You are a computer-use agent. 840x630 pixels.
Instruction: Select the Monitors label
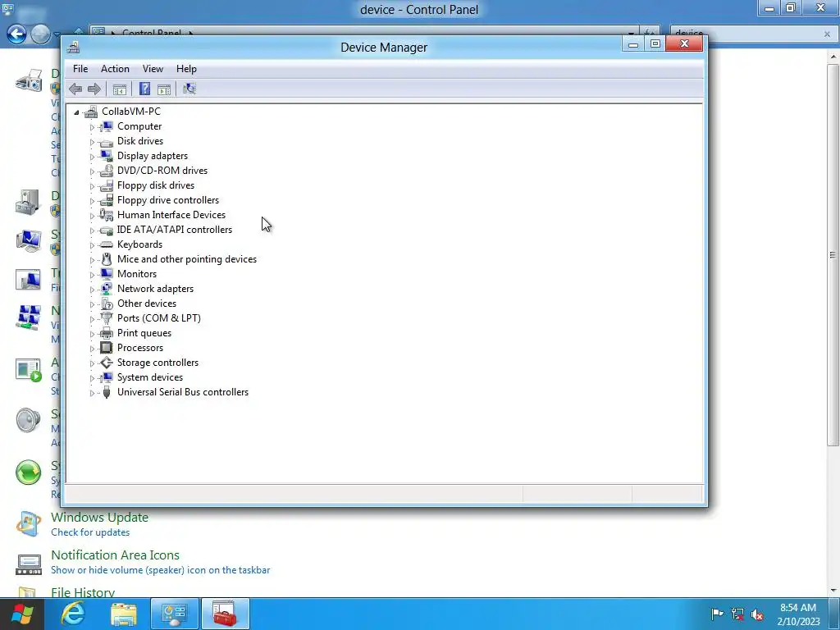coord(137,274)
